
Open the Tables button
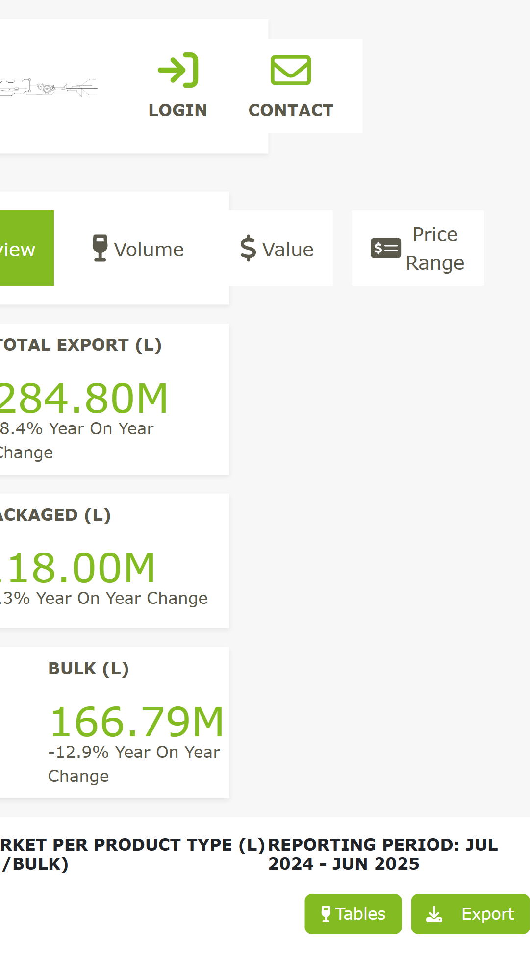coord(353,914)
